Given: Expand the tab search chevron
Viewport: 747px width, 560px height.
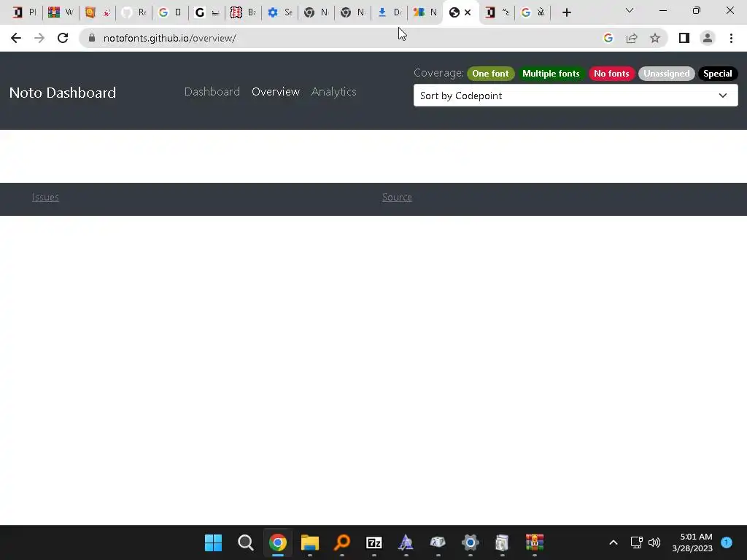Looking at the screenshot, I should pyautogui.click(x=630, y=10).
